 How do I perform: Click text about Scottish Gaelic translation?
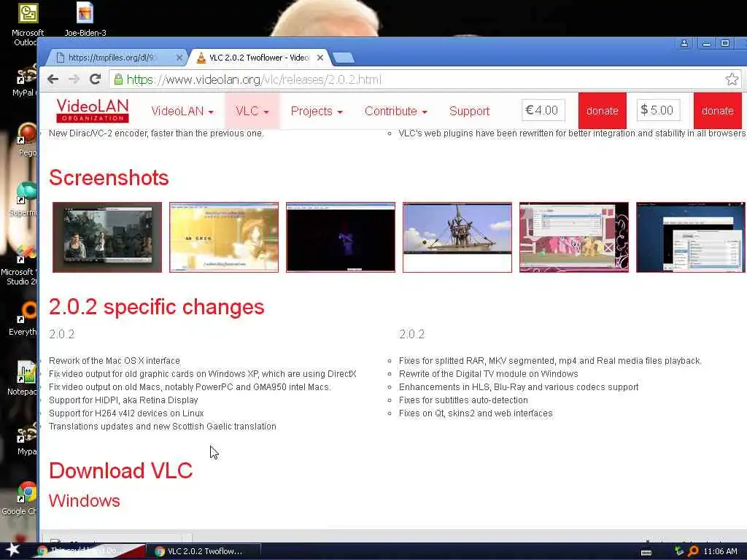[x=163, y=426]
